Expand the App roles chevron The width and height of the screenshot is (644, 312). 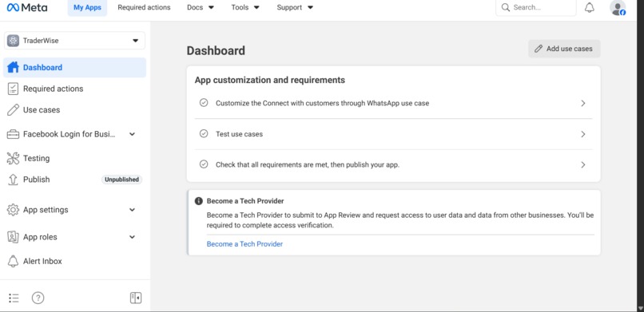click(133, 237)
